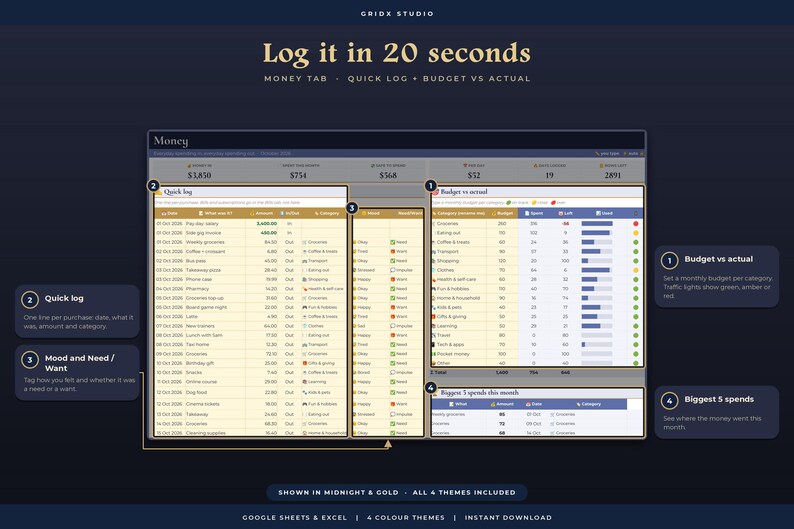Click the 'Money' sheet title

[171, 141]
